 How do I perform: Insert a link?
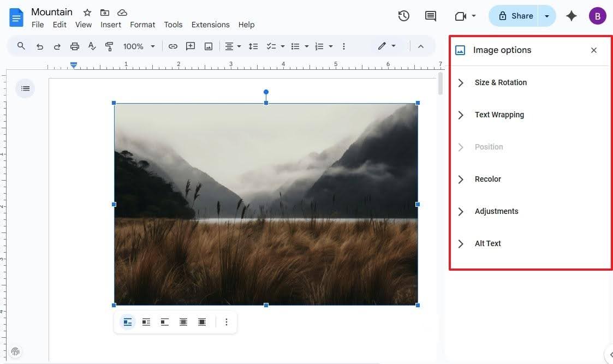click(173, 46)
